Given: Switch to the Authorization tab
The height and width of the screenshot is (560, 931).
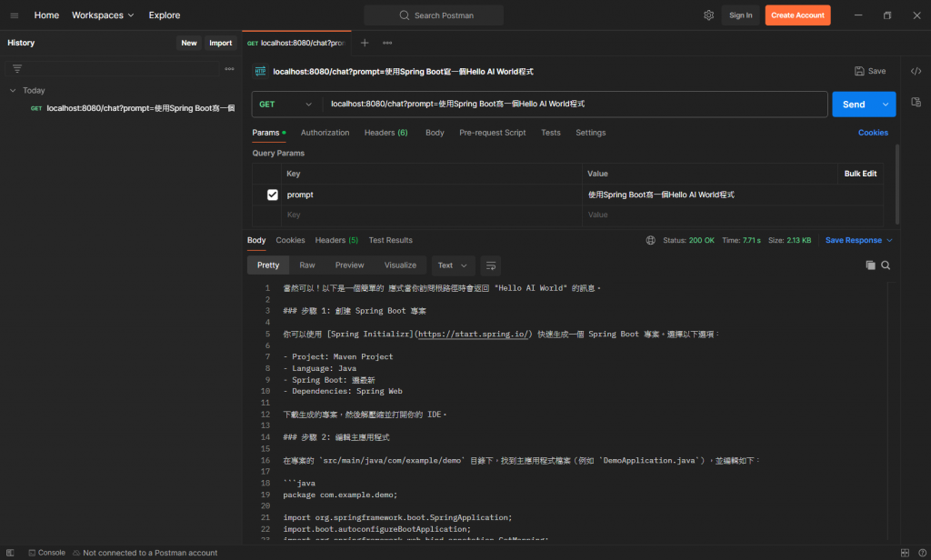Looking at the screenshot, I should pyautogui.click(x=325, y=133).
